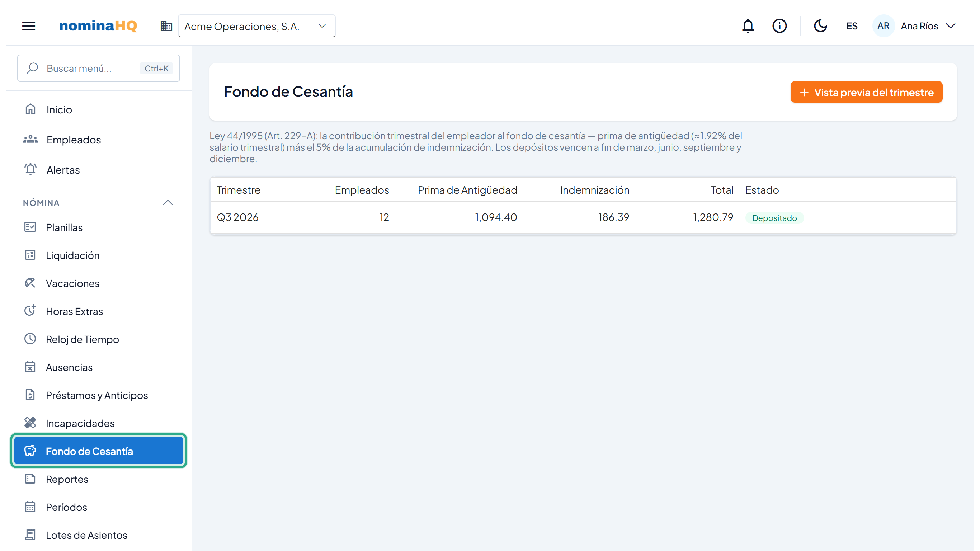Click the nominaHQ logo
This screenshot has width=980, height=551.
98,26
